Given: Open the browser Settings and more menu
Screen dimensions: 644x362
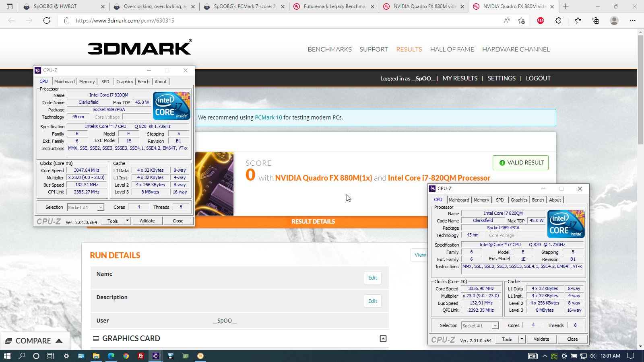Looking at the screenshot, I should click(633, 21).
